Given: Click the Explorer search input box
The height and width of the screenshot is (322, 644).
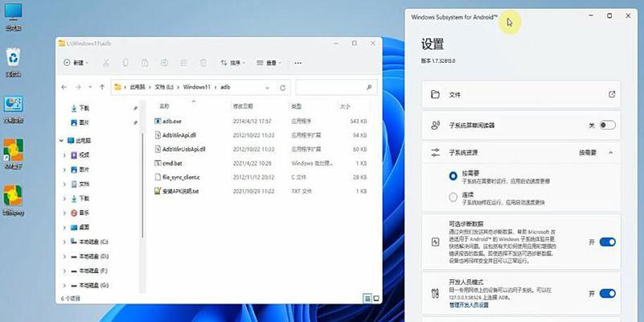Looking at the screenshot, I should point(336,87).
